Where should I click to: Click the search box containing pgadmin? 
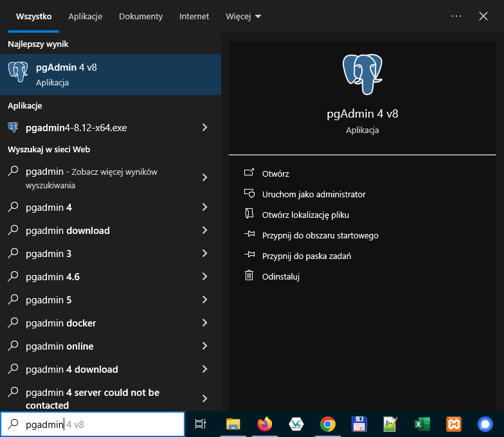[93, 424]
